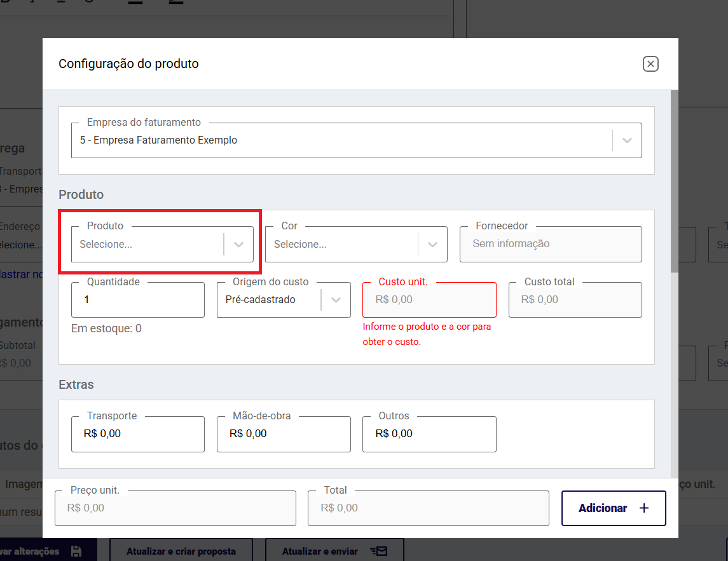Click the plus icon on Adicionar
The height and width of the screenshot is (561, 728).
click(x=644, y=508)
